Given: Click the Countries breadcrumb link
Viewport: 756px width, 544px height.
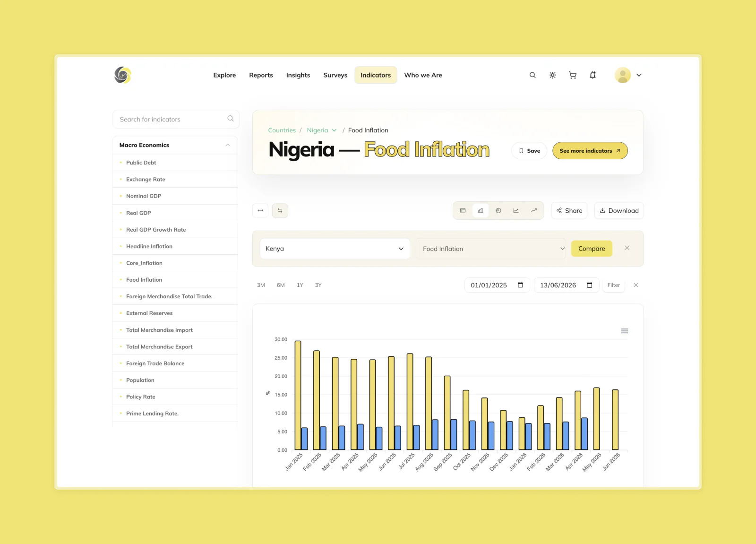Looking at the screenshot, I should pos(282,130).
